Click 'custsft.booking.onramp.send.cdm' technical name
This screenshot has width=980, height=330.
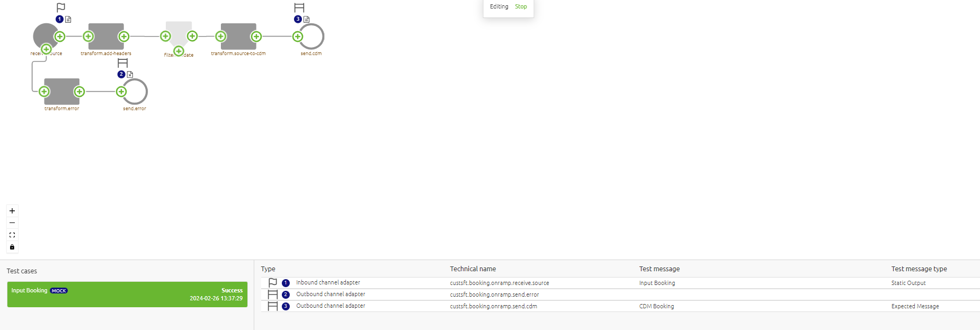pyautogui.click(x=493, y=307)
